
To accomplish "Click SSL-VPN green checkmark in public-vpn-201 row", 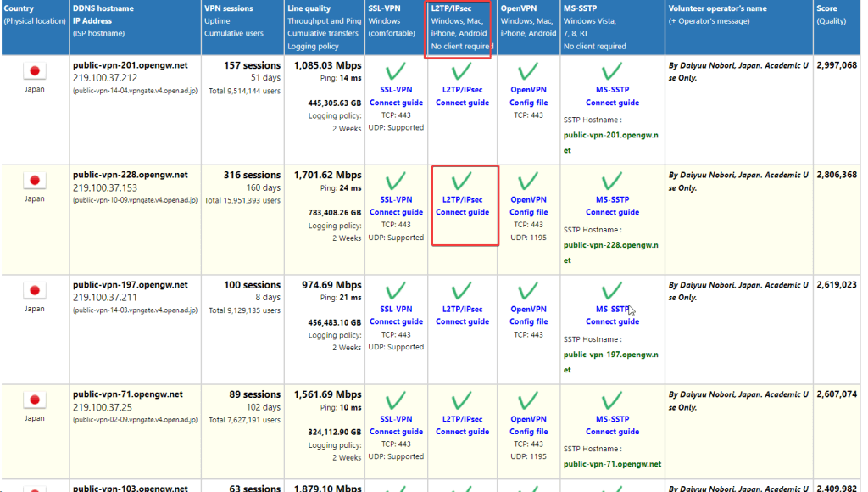I will [396, 71].
